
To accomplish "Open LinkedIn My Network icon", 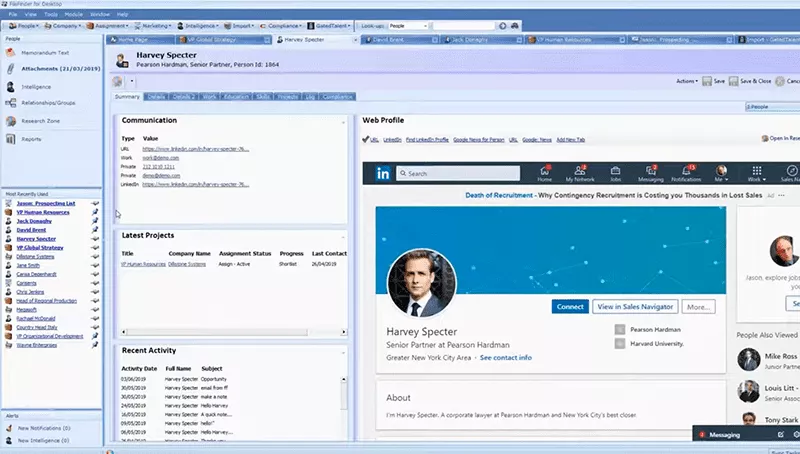I will pyautogui.click(x=580, y=173).
